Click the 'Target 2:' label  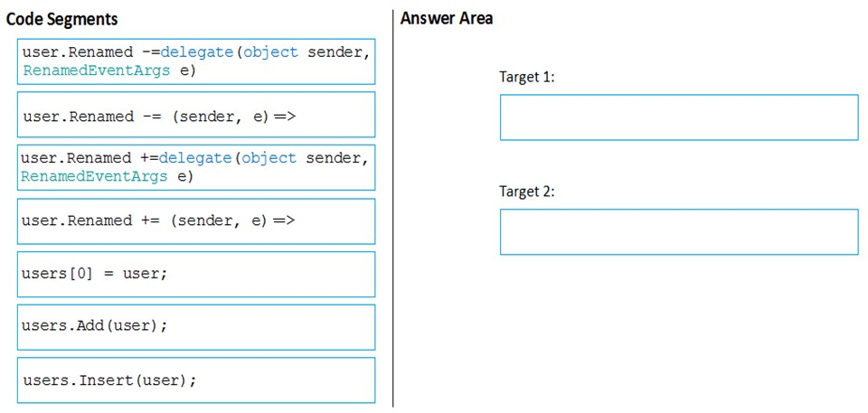526,192
